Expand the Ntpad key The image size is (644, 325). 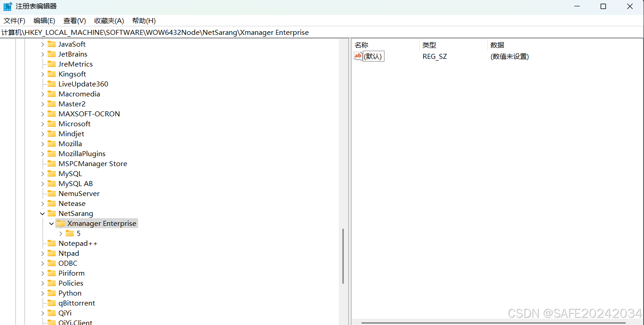click(43, 253)
